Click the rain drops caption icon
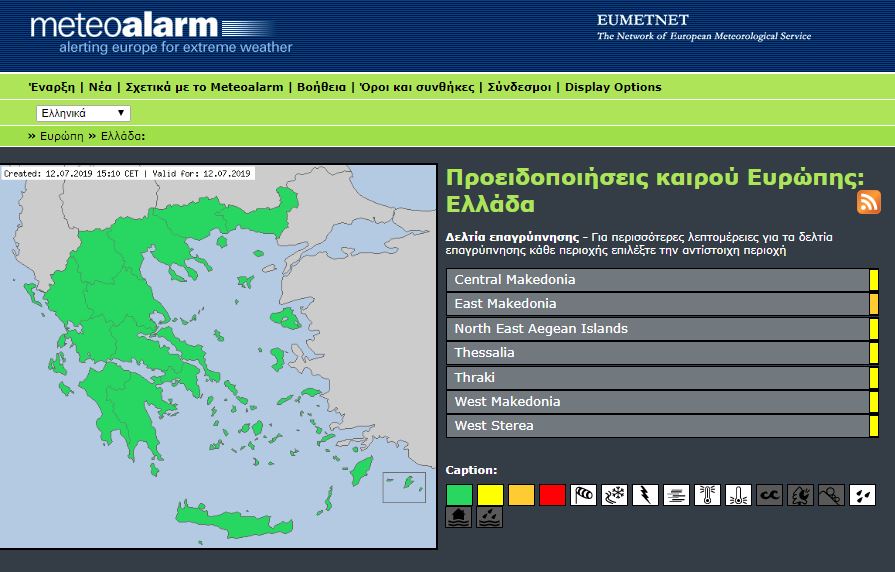Image resolution: width=895 pixels, height=572 pixels. coord(862,495)
